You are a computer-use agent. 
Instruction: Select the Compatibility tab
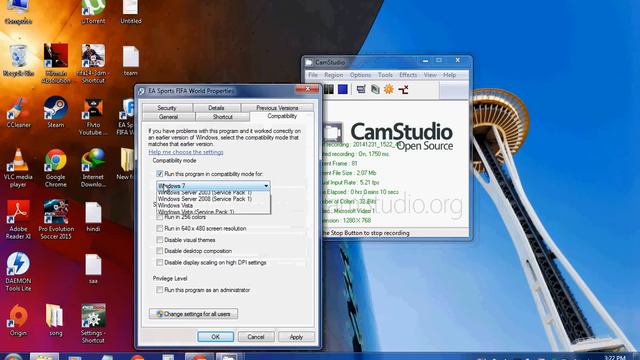(282, 116)
